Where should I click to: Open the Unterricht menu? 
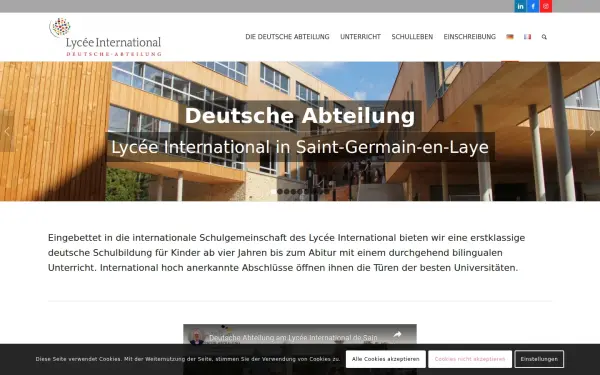[x=360, y=37]
